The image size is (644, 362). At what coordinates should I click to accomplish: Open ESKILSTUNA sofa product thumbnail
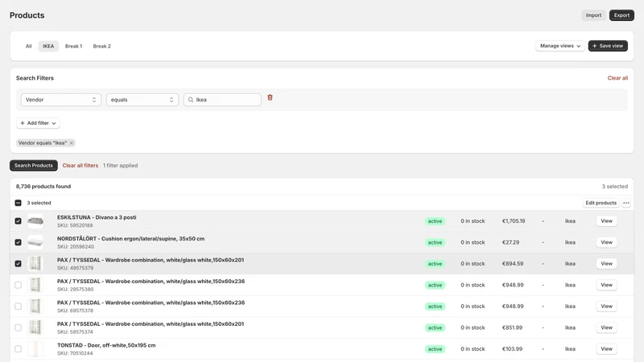[35, 220]
